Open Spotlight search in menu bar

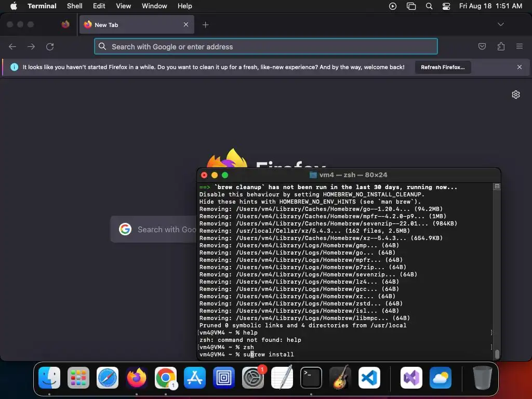(429, 6)
